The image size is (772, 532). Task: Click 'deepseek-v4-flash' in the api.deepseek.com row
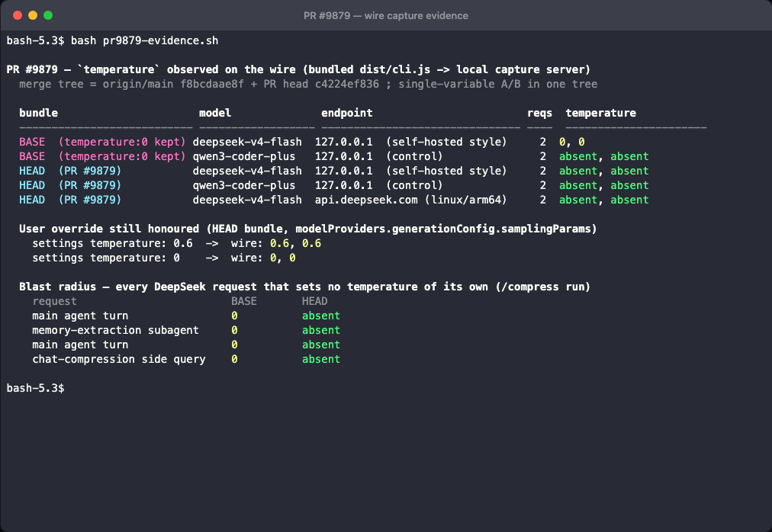click(x=247, y=200)
